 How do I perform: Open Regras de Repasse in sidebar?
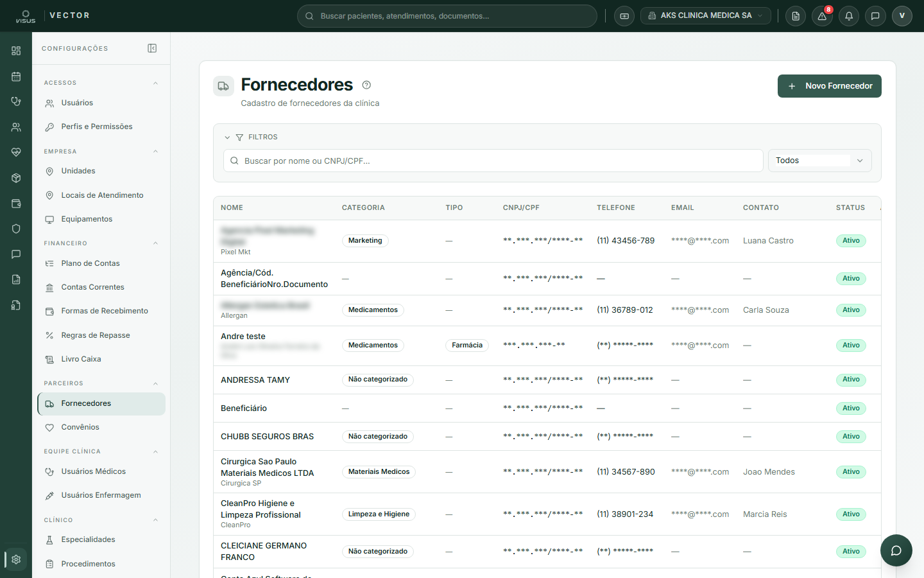tap(101, 335)
